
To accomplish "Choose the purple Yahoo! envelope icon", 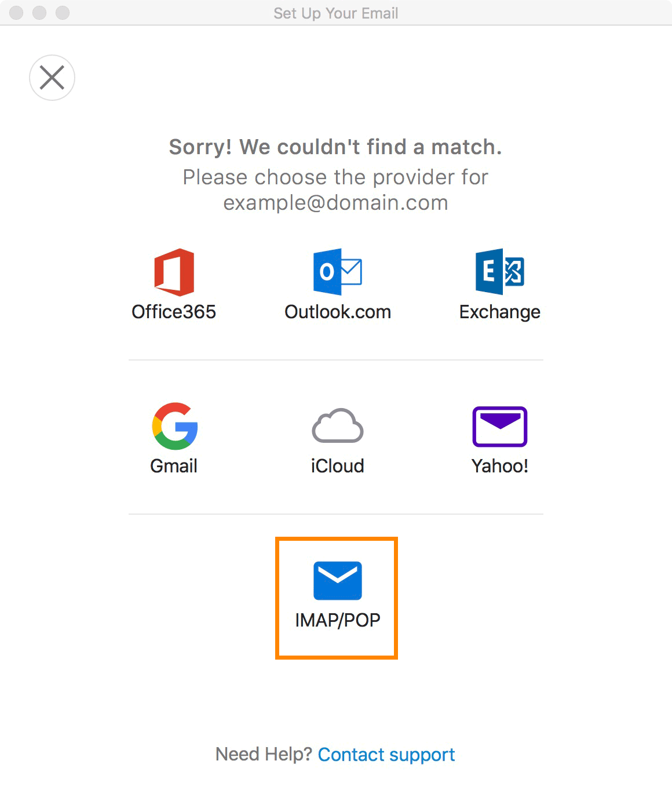I will coord(500,427).
